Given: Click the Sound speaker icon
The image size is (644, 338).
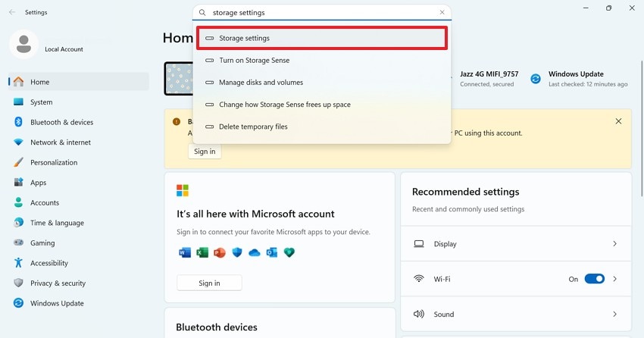Looking at the screenshot, I should pos(418,315).
